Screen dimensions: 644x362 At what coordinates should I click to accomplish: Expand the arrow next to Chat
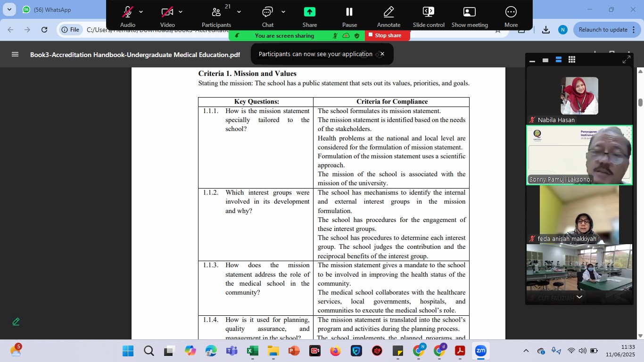tap(283, 12)
